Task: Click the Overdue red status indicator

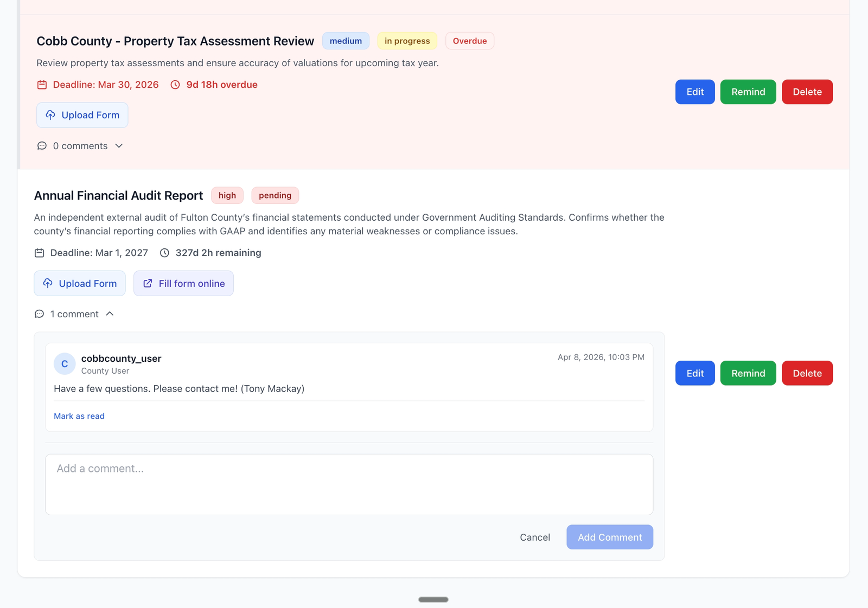Action: [470, 41]
